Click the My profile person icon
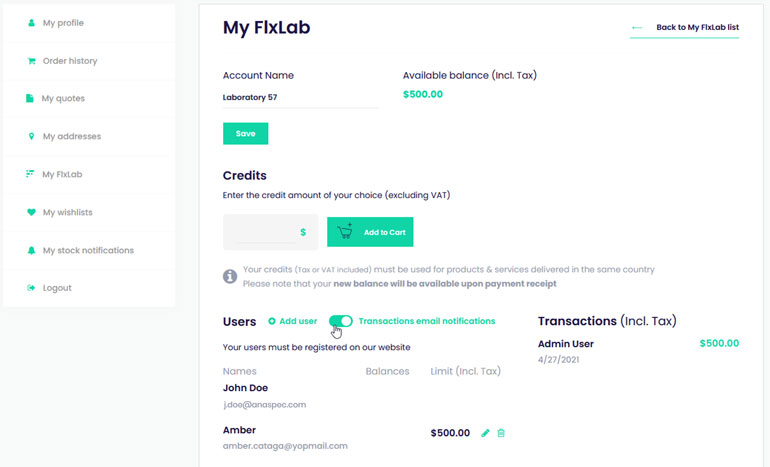The height and width of the screenshot is (467, 770). pyautogui.click(x=31, y=23)
